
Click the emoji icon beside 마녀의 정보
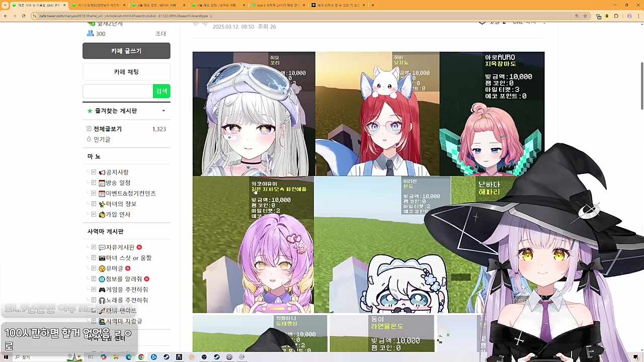pos(102,204)
